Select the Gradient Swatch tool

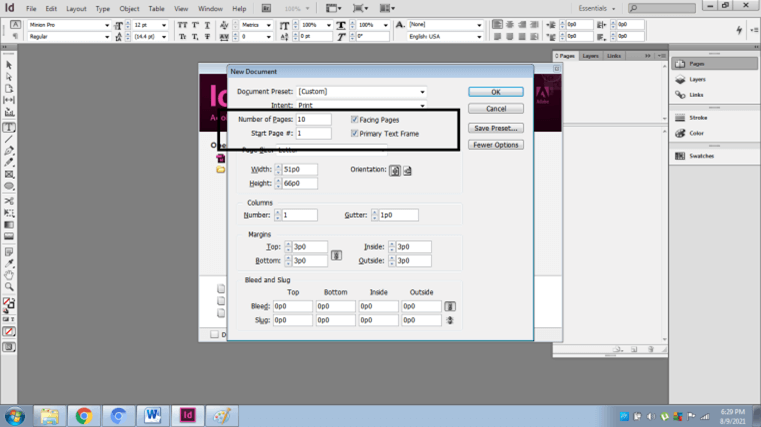(9, 225)
